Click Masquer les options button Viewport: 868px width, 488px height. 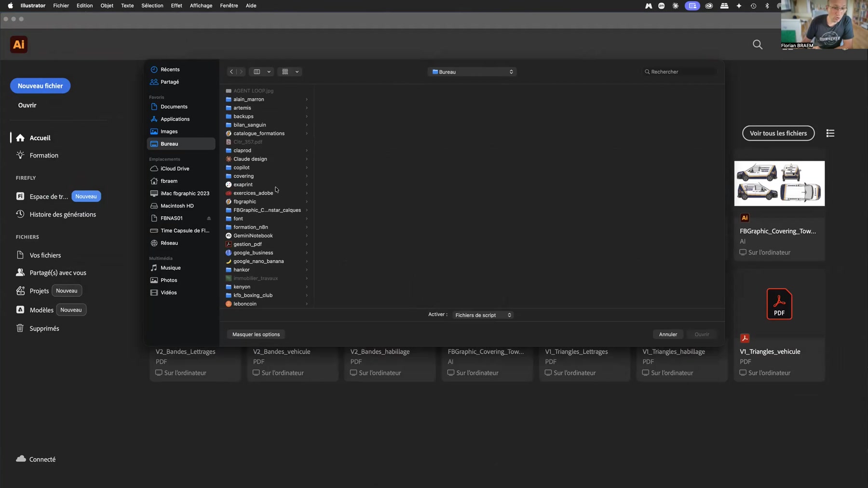pyautogui.click(x=256, y=334)
